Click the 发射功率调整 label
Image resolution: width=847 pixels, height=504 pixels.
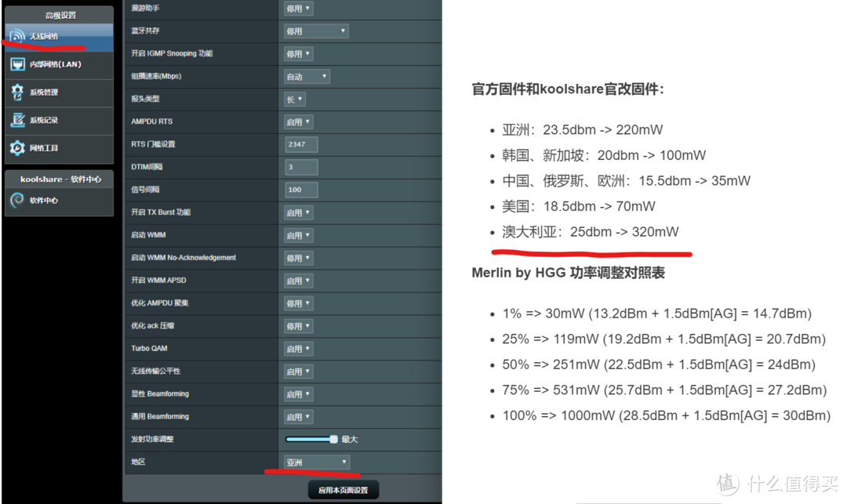(x=152, y=439)
